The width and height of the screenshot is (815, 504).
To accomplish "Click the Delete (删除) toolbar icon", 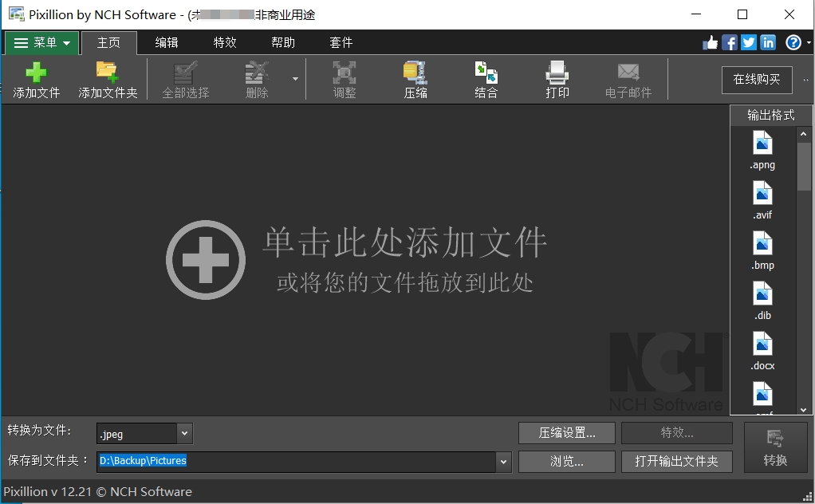I will [256, 73].
